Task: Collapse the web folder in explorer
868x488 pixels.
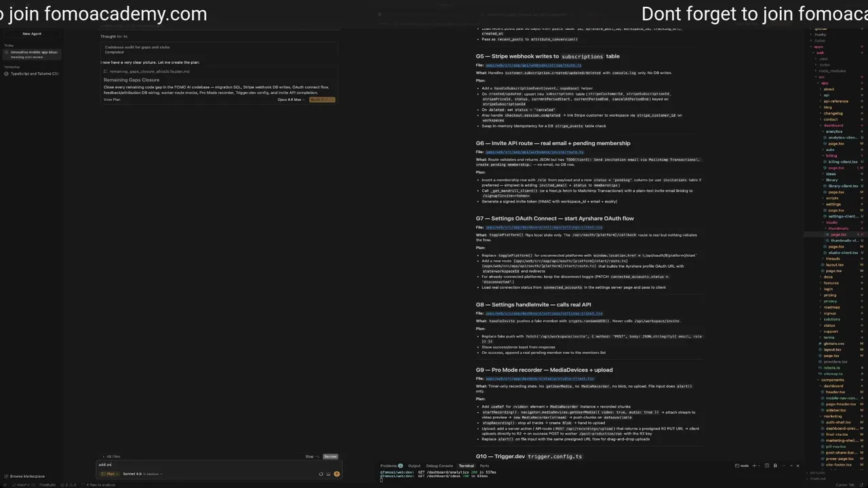Action: 820,52
